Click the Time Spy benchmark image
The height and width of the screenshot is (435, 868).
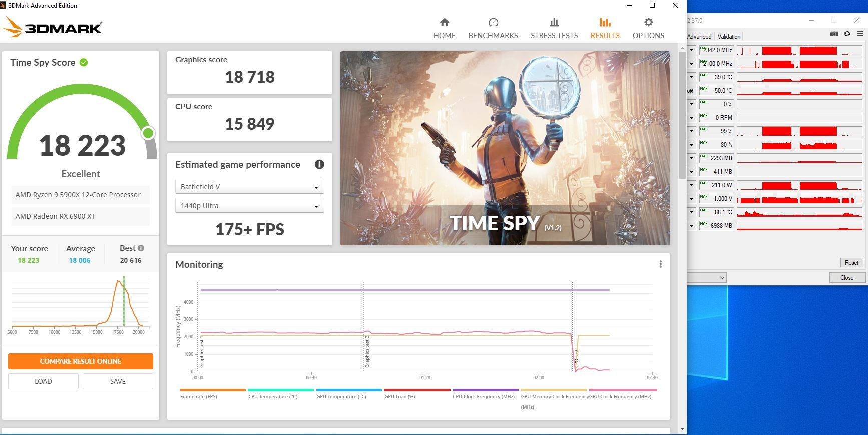tap(505, 148)
